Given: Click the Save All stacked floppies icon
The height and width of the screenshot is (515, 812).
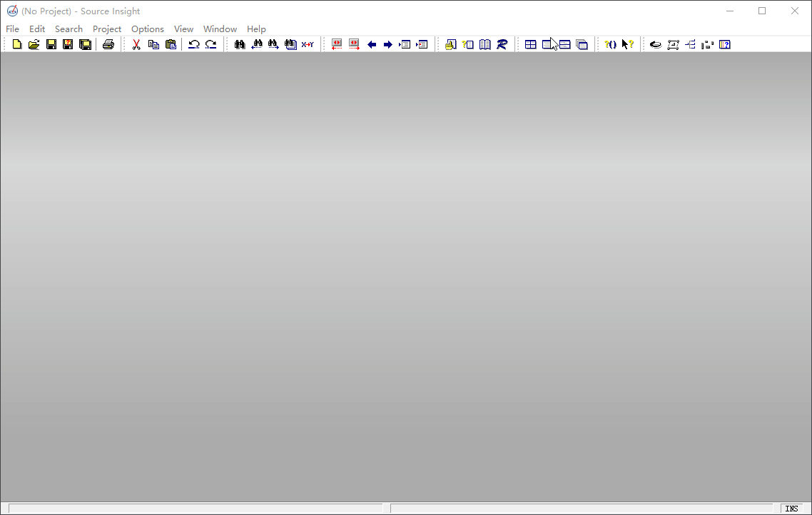Looking at the screenshot, I should pyautogui.click(x=86, y=44).
